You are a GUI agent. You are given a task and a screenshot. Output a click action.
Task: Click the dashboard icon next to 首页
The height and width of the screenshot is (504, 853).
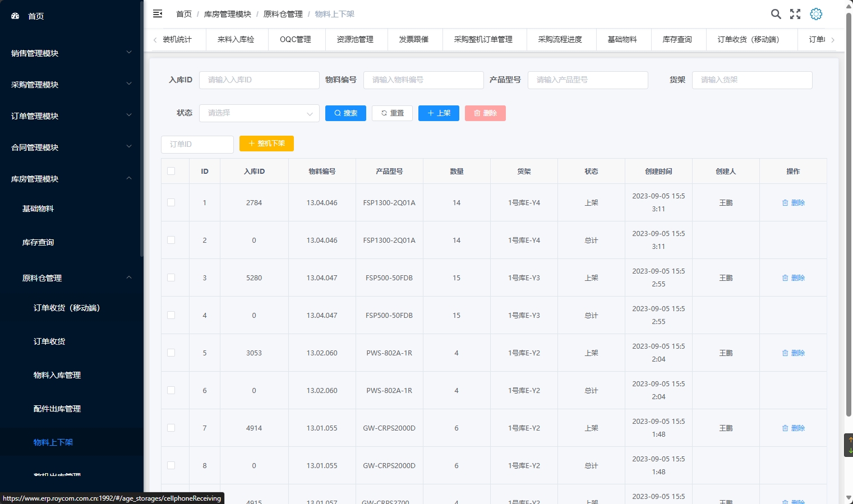(x=15, y=16)
